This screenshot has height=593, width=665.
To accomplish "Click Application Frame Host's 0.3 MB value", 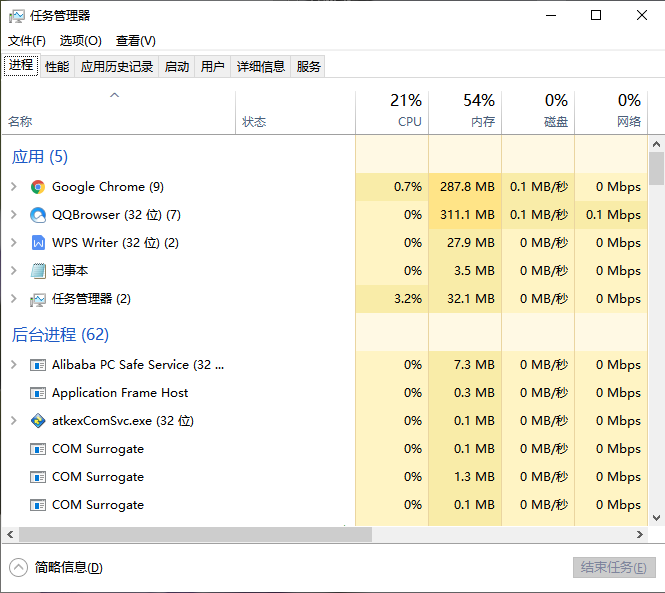I will pos(474,393).
